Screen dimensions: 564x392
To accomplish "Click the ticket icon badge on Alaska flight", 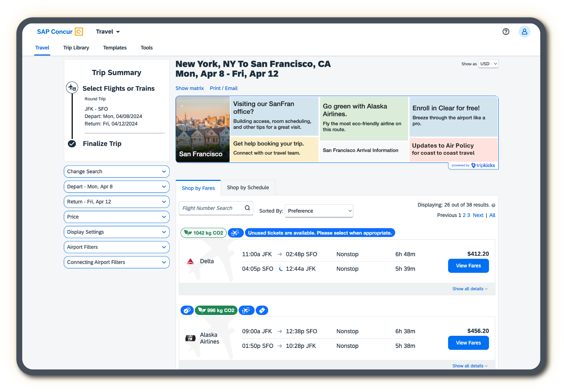I will coord(262,310).
